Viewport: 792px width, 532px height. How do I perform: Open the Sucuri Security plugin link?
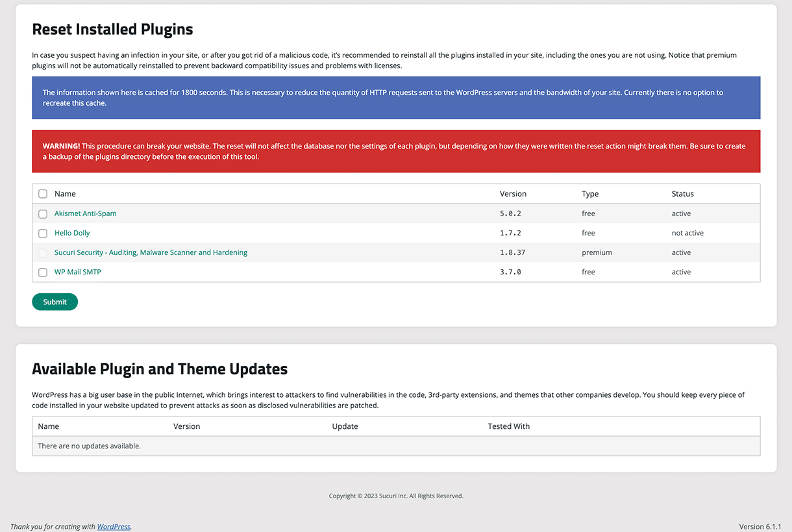pyautogui.click(x=151, y=252)
